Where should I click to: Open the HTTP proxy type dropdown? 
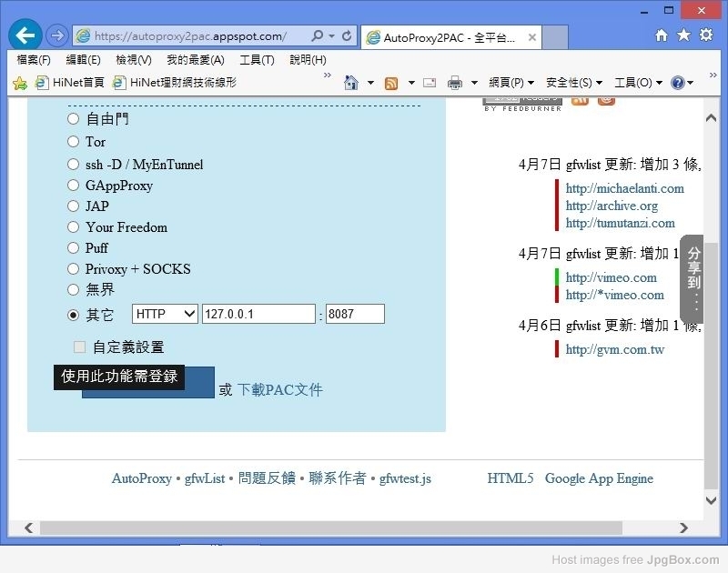click(x=165, y=314)
